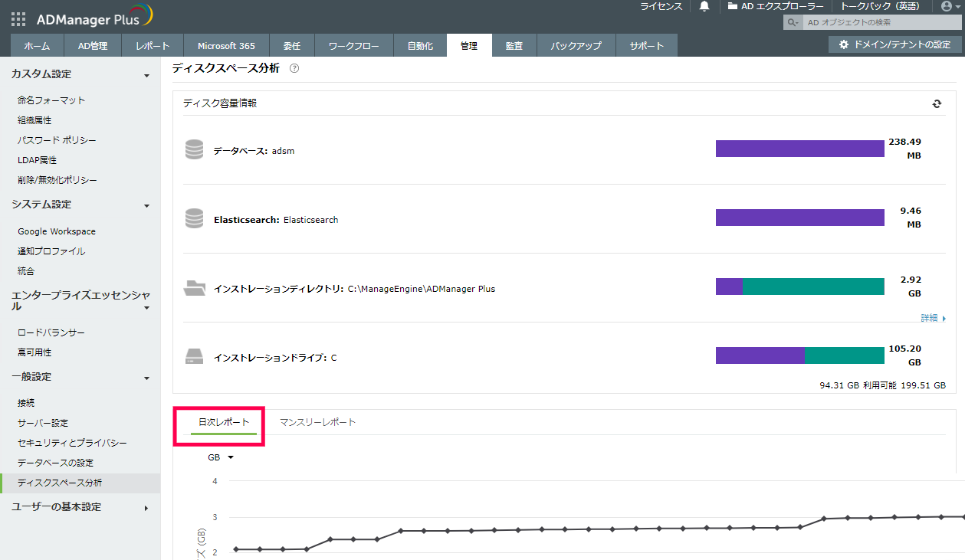This screenshot has height=560, width=965.
Task: Click the ライセンス link
Action: (661, 6)
